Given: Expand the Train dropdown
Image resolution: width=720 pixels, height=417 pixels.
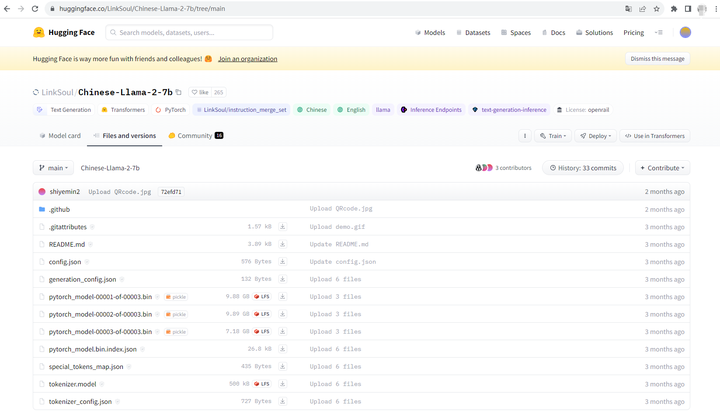Looking at the screenshot, I should [x=552, y=136].
